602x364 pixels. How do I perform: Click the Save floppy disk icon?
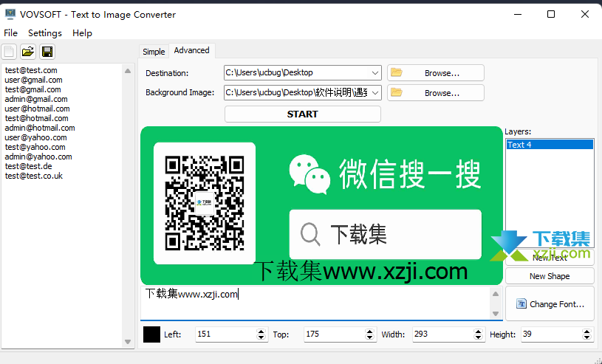click(47, 52)
